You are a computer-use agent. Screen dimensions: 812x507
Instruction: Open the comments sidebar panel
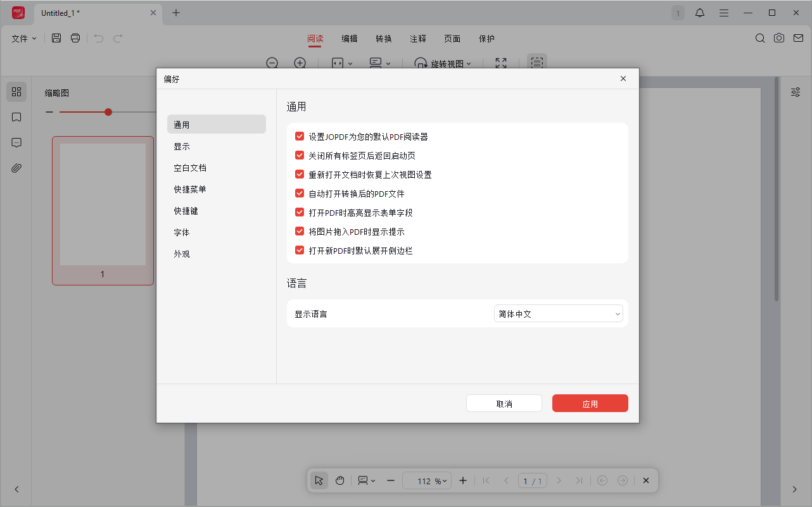tap(16, 142)
